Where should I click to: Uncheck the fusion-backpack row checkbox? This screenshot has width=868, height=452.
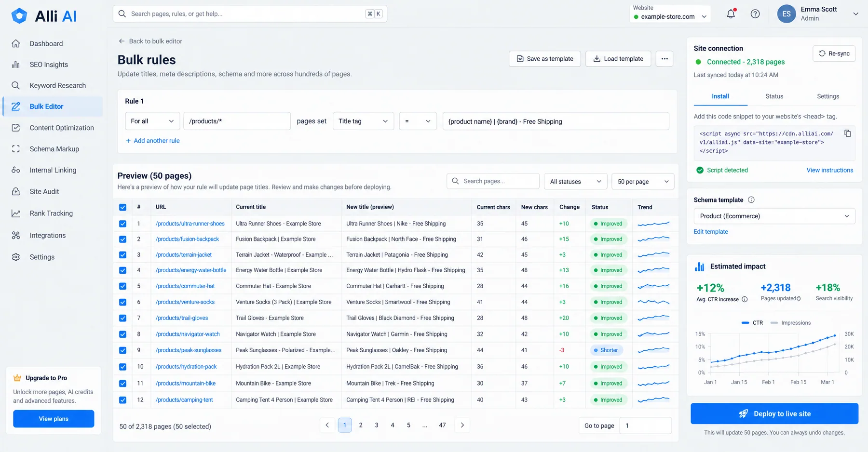[122, 239]
